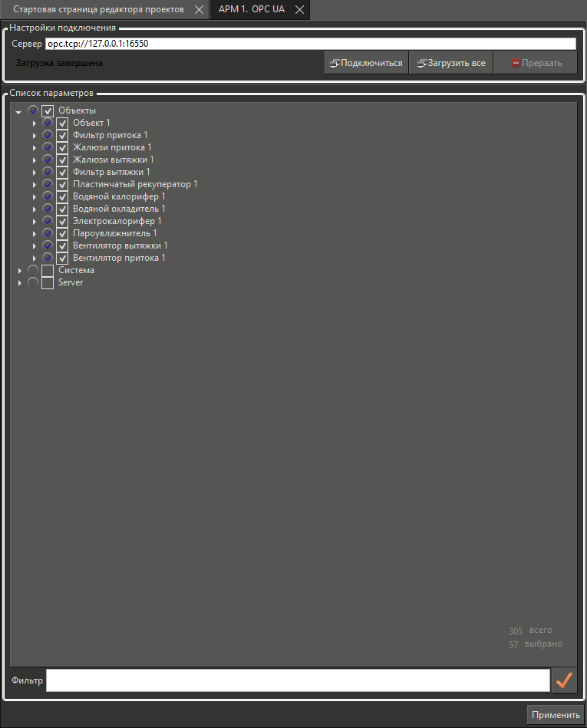Screen dimensions: 587x728
Task: Uncheck the Фильтр притока 1 checkbox
Action: click(62, 135)
